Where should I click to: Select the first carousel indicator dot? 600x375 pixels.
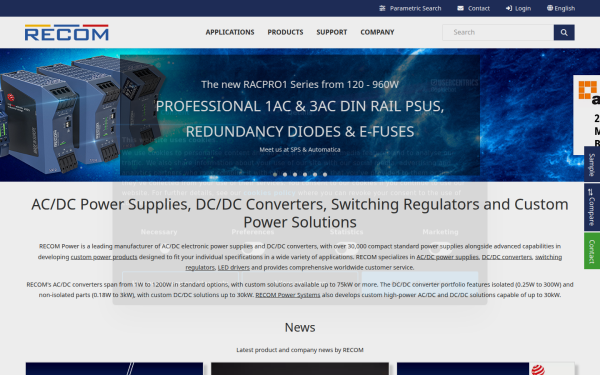pyautogui.click(x=275, y=174)
